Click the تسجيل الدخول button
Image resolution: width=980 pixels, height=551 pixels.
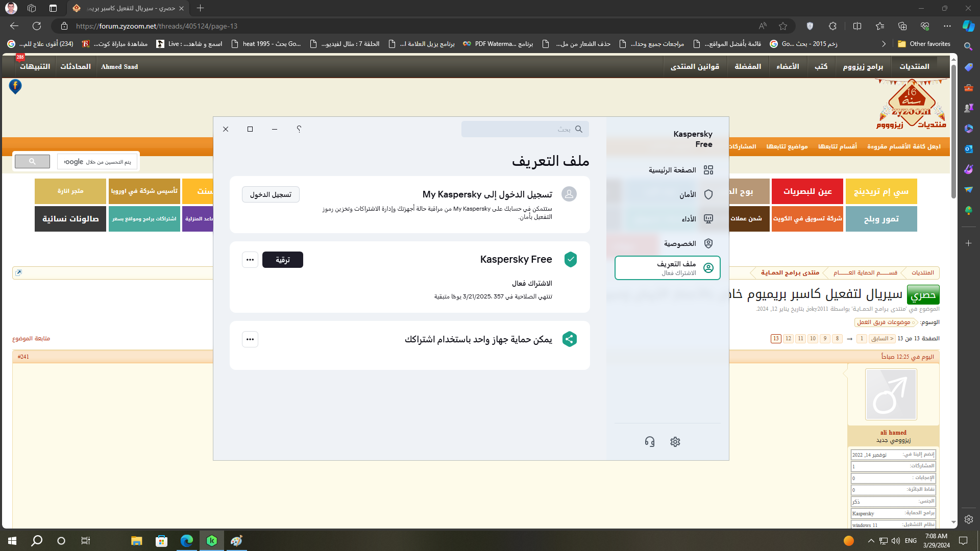[271, 194]
